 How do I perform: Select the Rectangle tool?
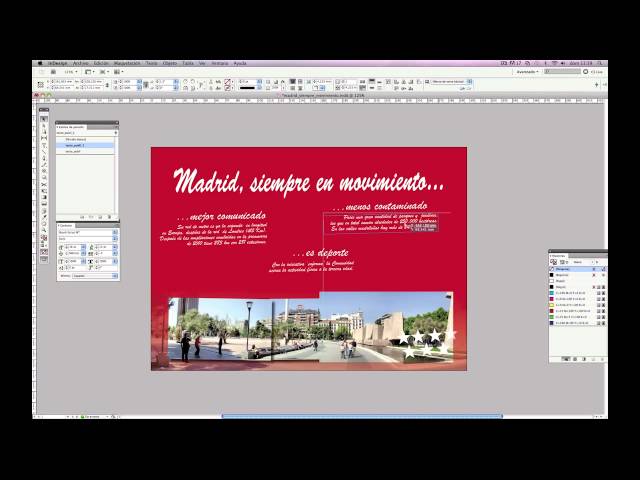[x=44, y=178]
